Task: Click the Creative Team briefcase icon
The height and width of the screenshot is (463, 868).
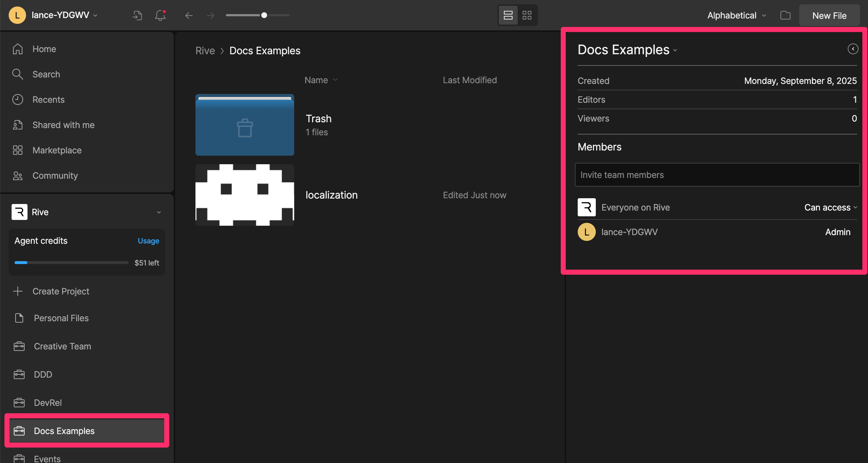Action: tap(19, 346)
